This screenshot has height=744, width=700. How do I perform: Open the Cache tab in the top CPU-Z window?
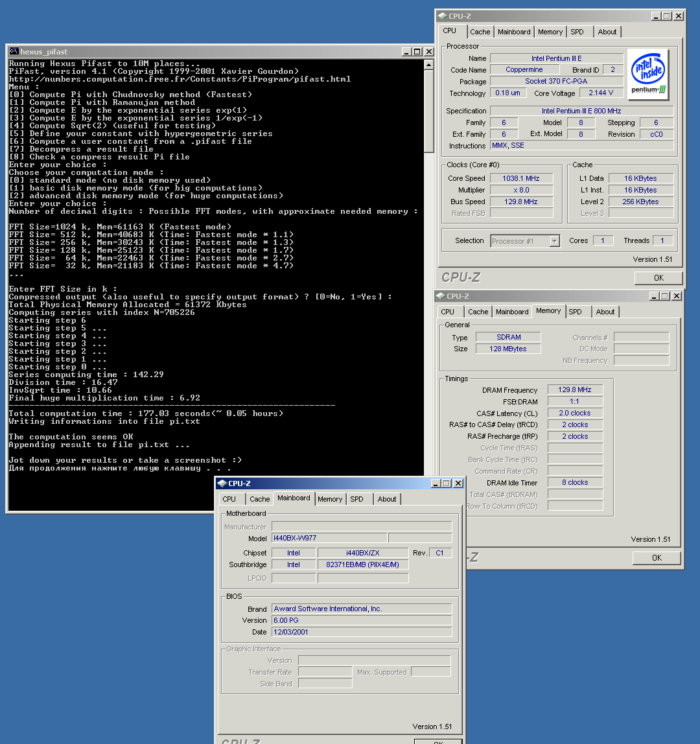pyautogui.click(x=480, y=32)
